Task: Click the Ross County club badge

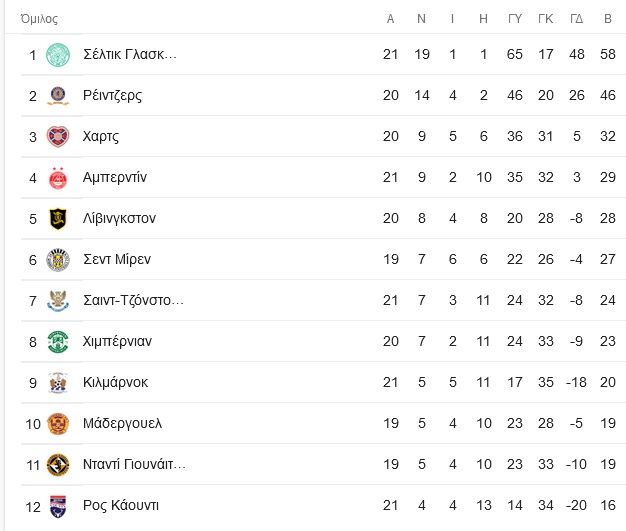Action: [x=58, y=506]
